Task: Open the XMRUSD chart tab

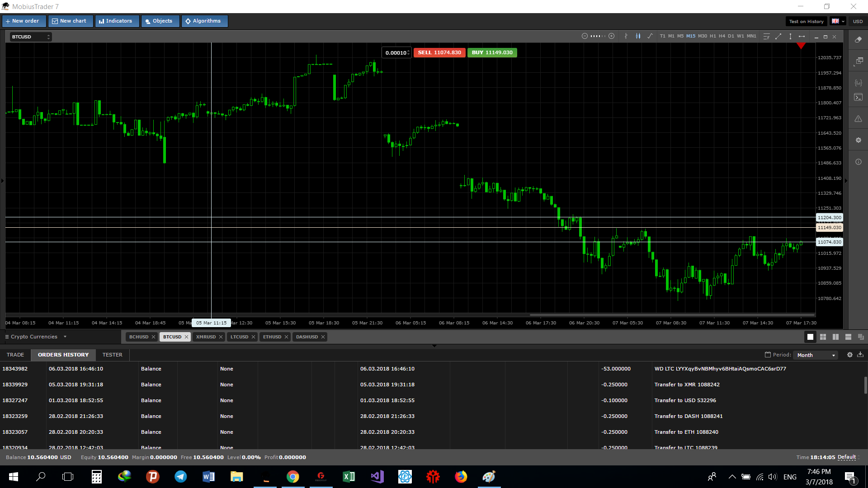Action: [x=206, y=337]
